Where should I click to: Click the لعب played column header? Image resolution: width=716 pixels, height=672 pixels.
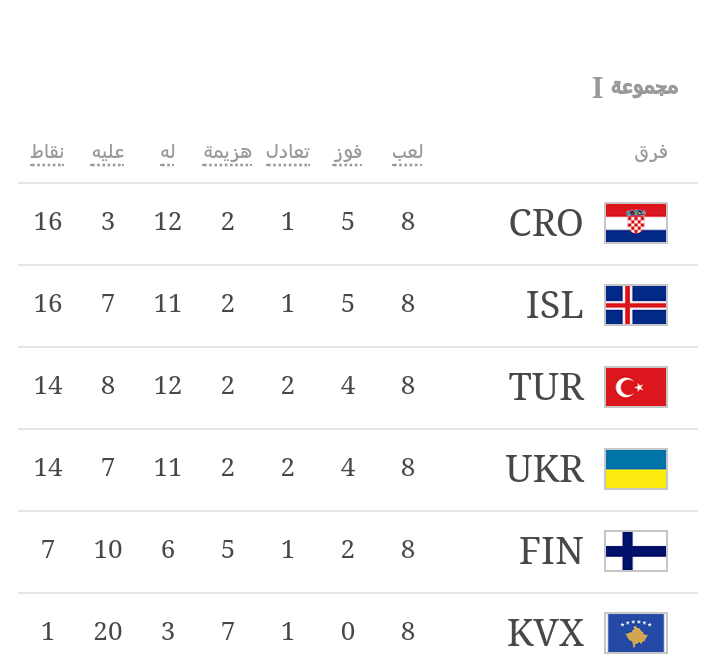click(x=407, y=152)
